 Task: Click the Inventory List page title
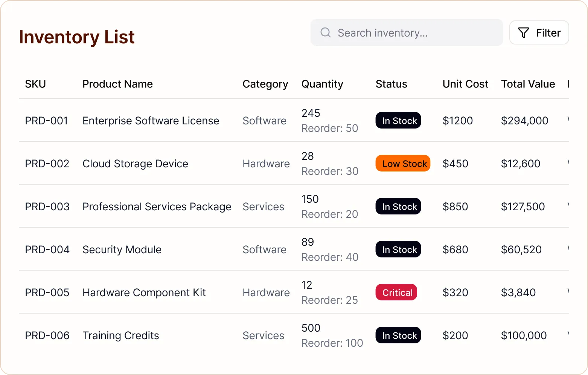pos(77,37)
